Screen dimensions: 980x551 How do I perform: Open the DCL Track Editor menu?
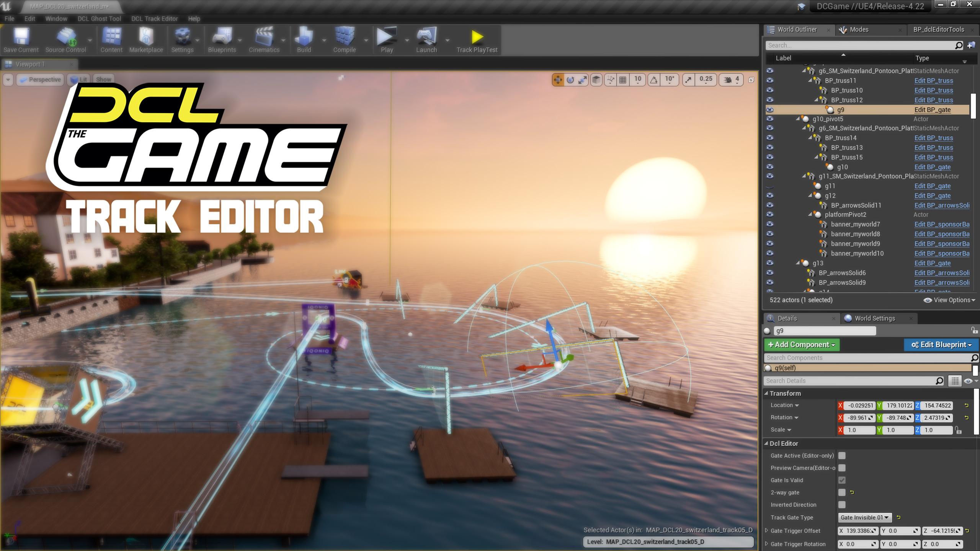[x=154, y=18]
